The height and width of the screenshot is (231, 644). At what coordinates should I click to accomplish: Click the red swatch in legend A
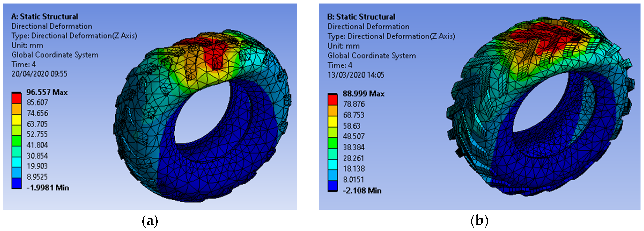point(17,98)
